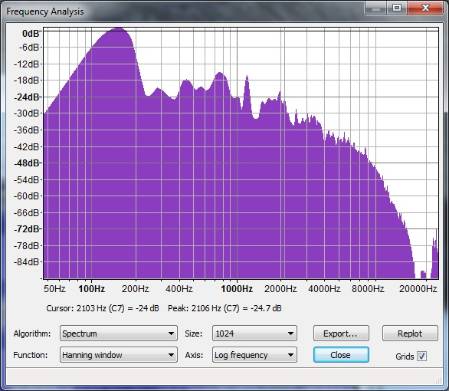The image size is (449, 391).
Task: Click the Axis: label
Action: click(194, 355)
